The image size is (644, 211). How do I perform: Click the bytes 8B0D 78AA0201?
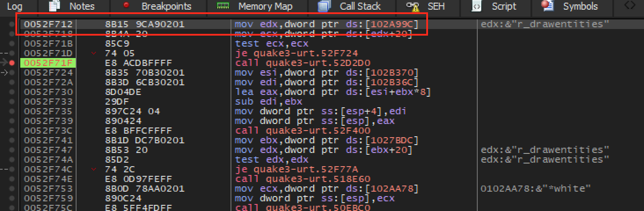[x=145, y=189]
